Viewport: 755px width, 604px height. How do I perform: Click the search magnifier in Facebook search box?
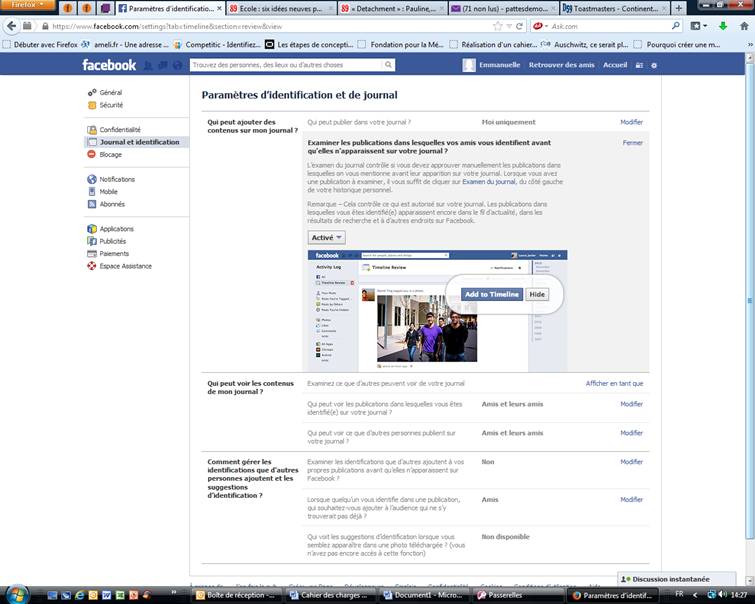[388, 65]
